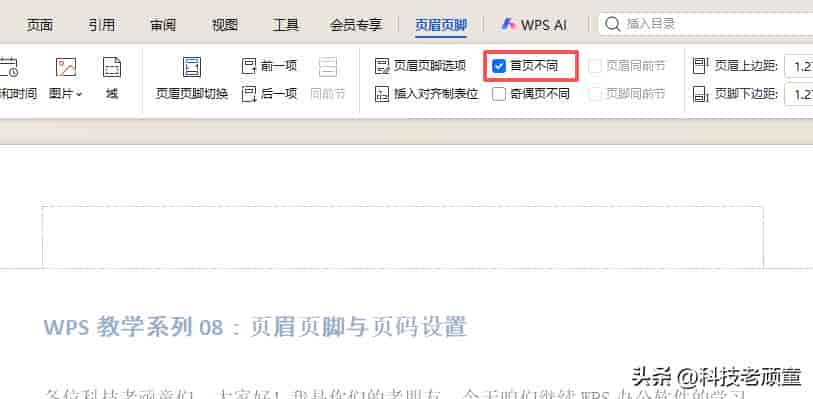
Task: Click 页眉页脚切换 button
Action: 192,78
